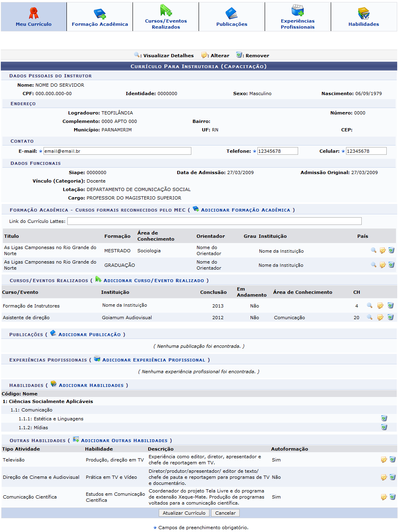Select the '1.1: Comunicação' skill row

click(x=199, y=410)
